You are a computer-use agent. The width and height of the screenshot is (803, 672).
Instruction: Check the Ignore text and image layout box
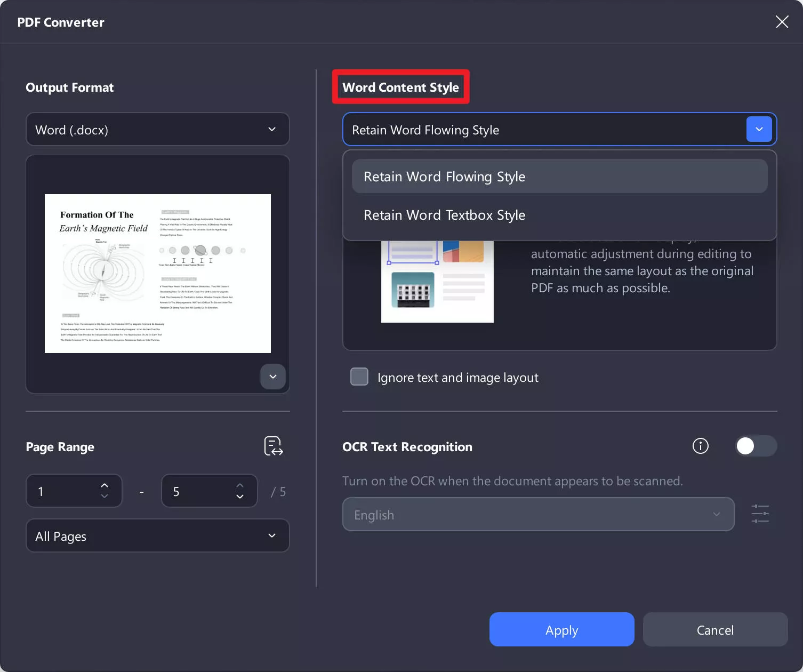(x=359, y=377)
